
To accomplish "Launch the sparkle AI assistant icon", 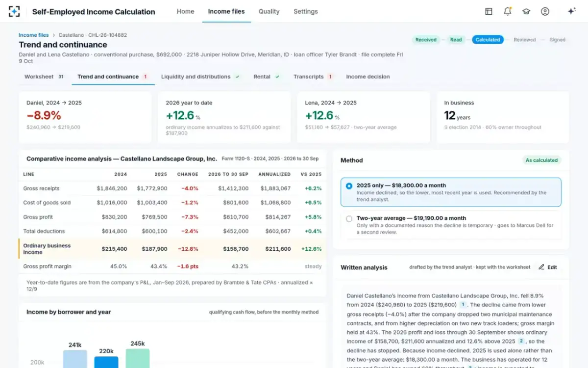I will tap(571, 11).
